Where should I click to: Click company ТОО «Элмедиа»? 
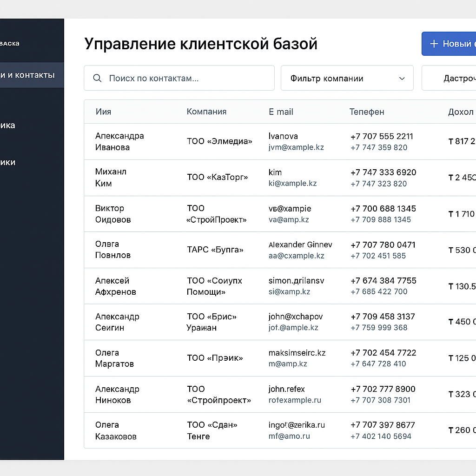[x=219, y=141]
